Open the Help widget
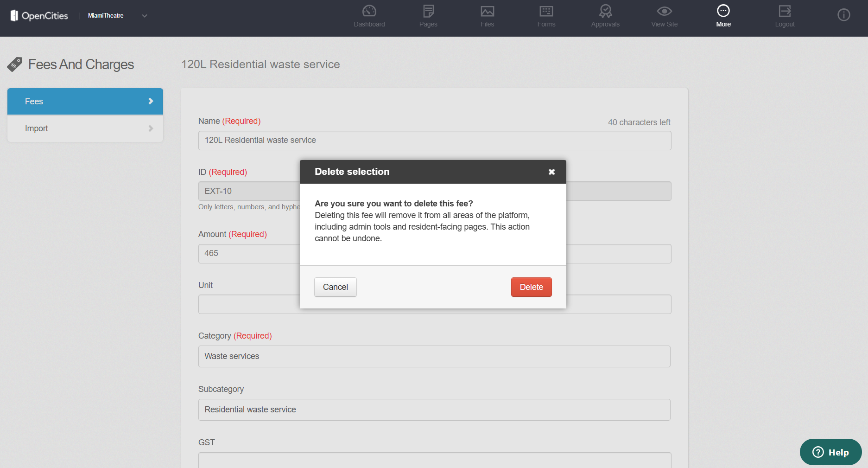The width and height of the screenshot is (868, 468). [830, 452]
